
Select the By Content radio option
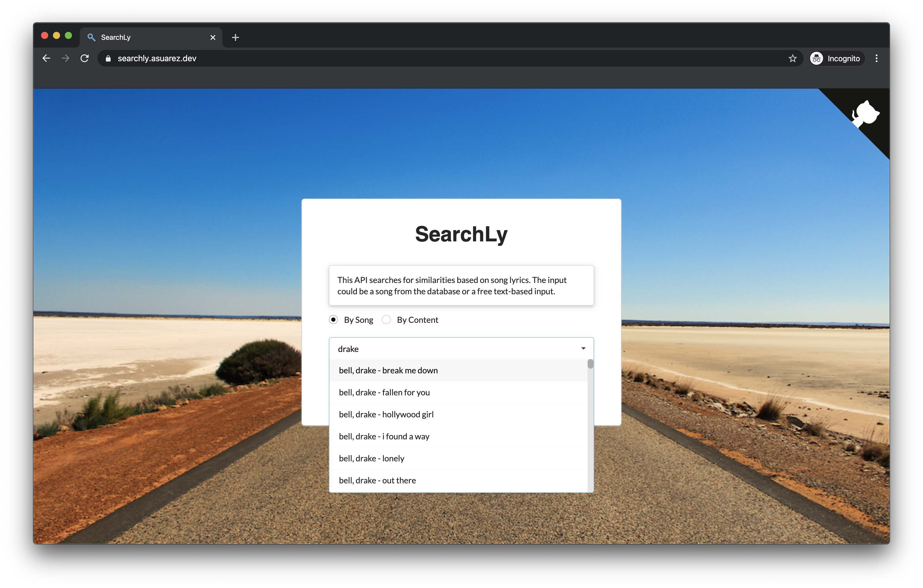pyautogui.click(x=386, y=320)
